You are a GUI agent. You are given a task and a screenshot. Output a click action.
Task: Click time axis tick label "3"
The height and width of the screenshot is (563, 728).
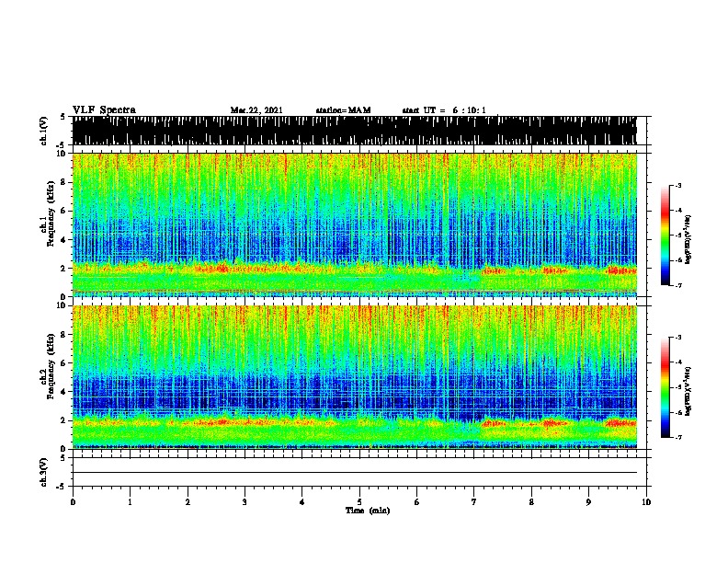[245, 502]
